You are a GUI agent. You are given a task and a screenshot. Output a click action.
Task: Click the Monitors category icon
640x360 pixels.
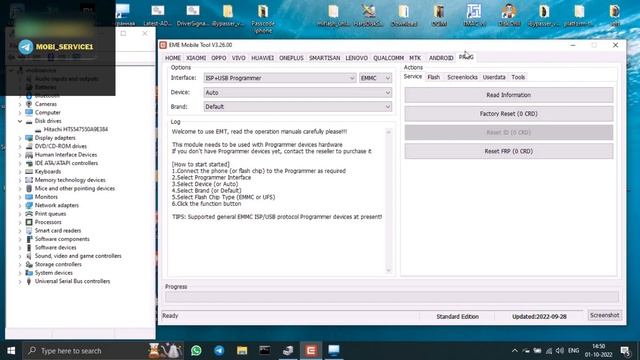click(29, 197)
